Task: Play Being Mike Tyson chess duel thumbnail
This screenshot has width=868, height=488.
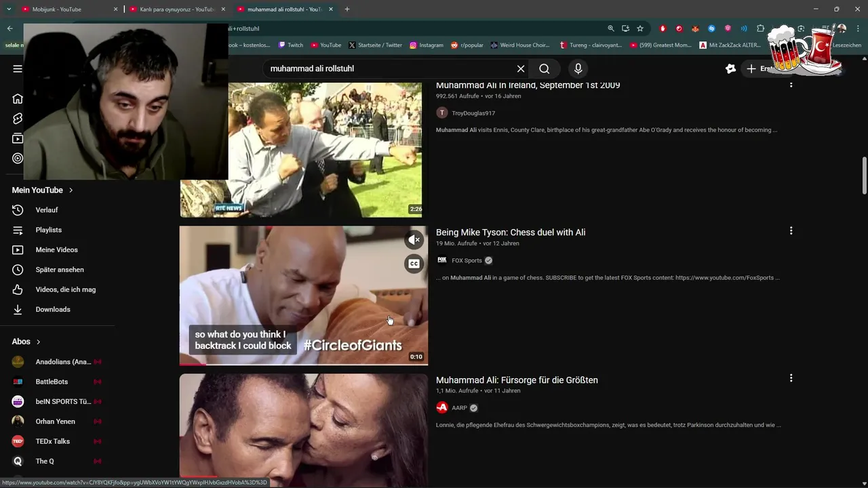Action: click(303, 296)
